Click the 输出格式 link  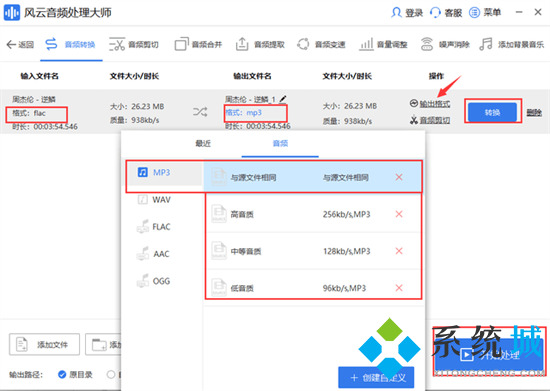[x=435, y=103]
